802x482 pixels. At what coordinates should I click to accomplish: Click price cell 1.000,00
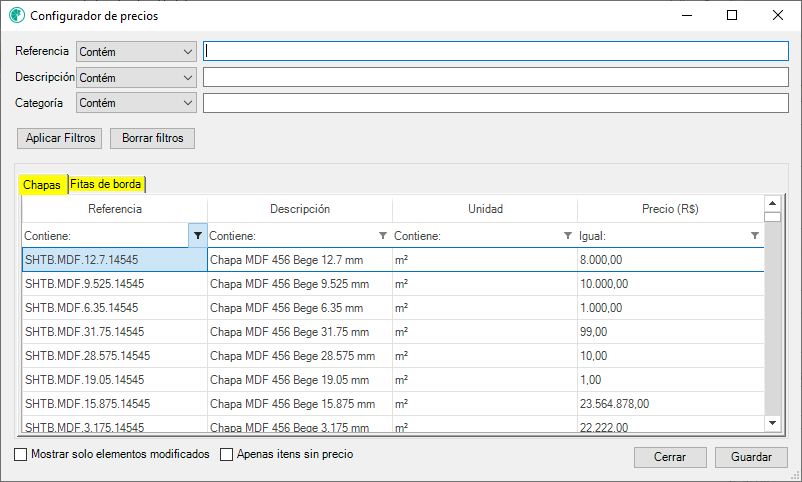671,308
